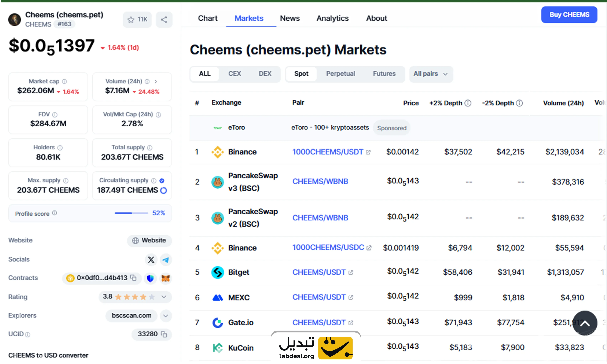This screenshot has width=607, height=364.
Task: Expand the Rating 3.8 dropdown
Action: [x=164, y=297]
